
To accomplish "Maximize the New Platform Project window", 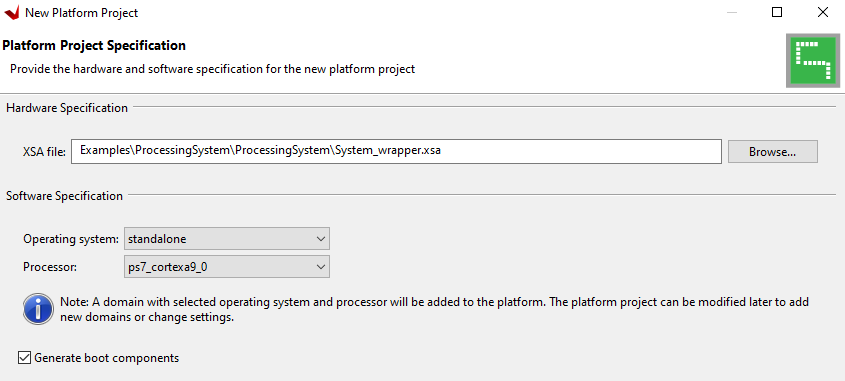I will pyautogui.click(x=777, y=12).
